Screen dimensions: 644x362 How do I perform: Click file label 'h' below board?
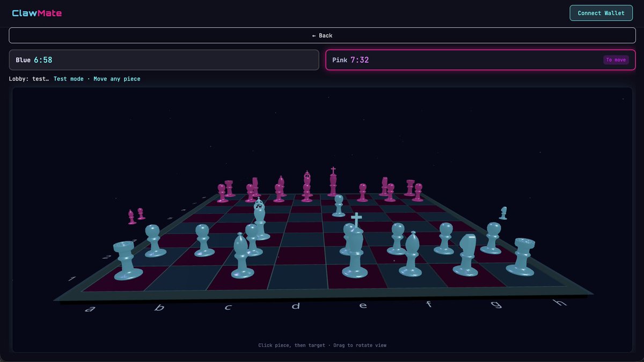tap(560, 303)
